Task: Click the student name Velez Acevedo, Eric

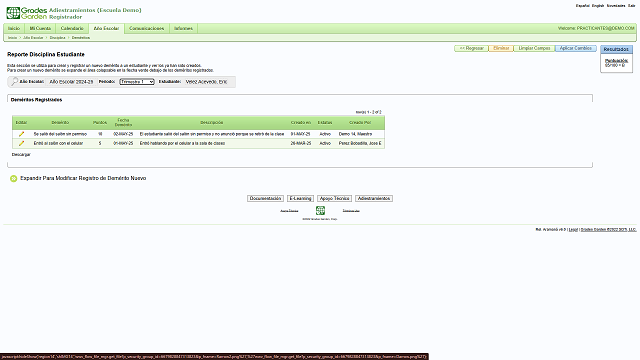Action: point(206,82)
